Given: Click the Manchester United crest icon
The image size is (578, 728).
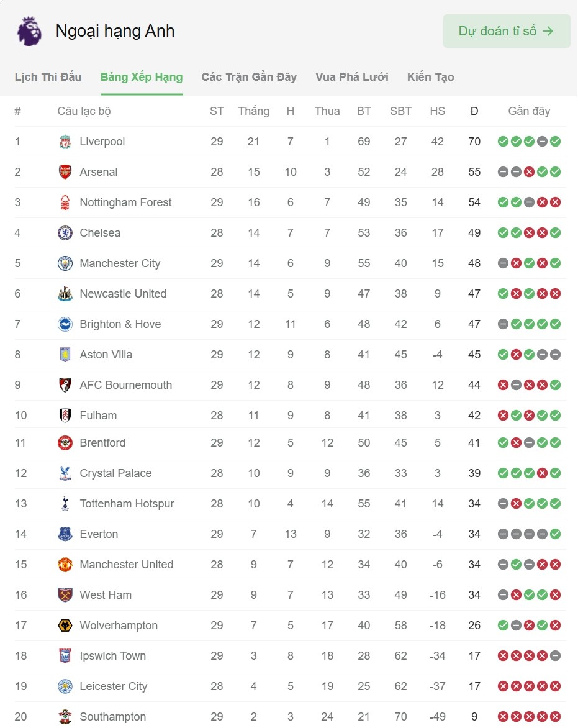Looking at the screenshot, I should (x=65, y=565).
